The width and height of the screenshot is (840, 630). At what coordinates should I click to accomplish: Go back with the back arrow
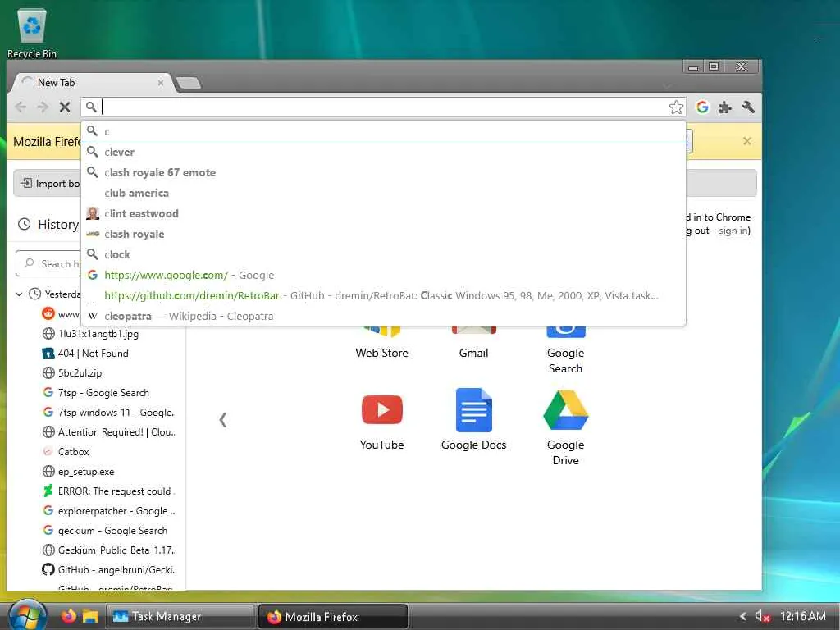pos(21,107)
